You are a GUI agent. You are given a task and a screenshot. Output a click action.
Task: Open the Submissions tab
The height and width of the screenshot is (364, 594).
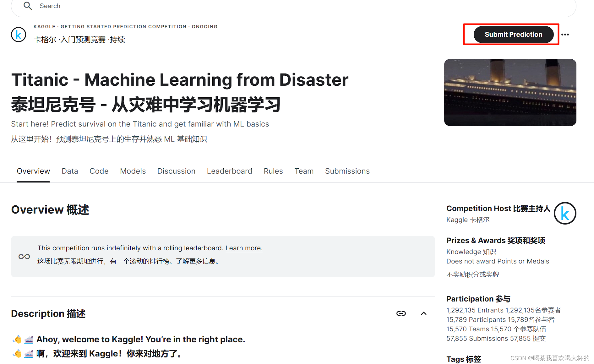(347, 171)
